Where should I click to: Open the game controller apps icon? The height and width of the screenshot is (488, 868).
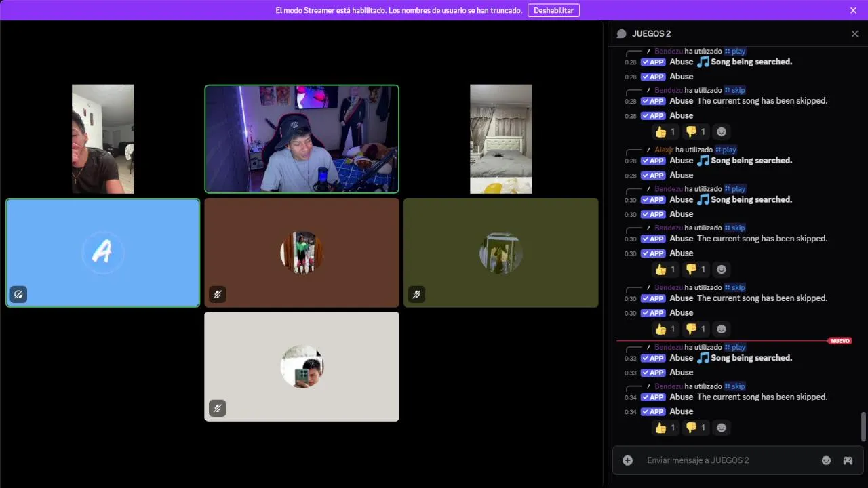pos(848,460)
